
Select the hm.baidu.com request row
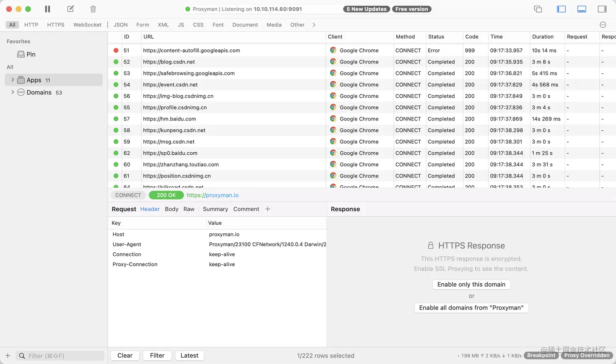pos(362,119)
